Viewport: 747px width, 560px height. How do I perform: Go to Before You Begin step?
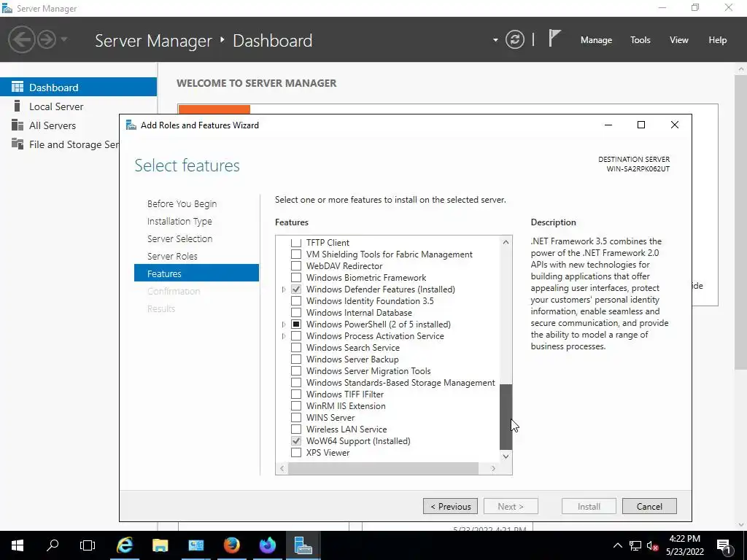[x=182, y=204]
